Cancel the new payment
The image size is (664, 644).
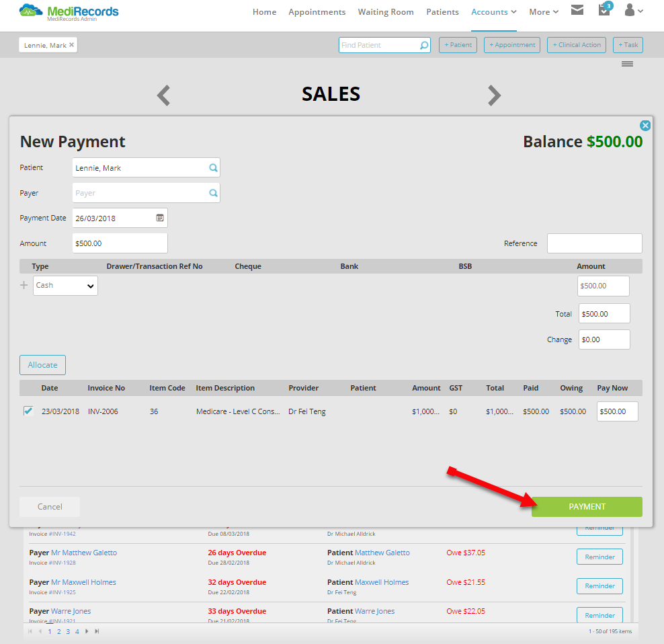pos(50,507)
